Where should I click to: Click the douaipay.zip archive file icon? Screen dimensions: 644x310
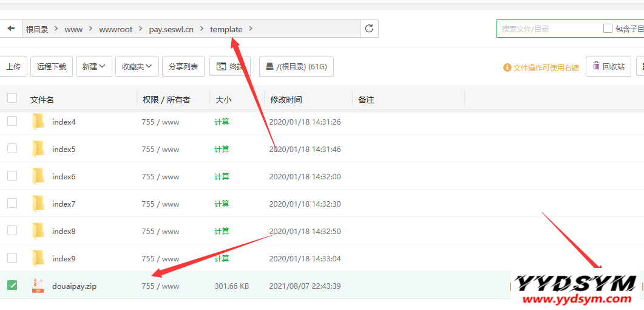click(x=38, y=286)
